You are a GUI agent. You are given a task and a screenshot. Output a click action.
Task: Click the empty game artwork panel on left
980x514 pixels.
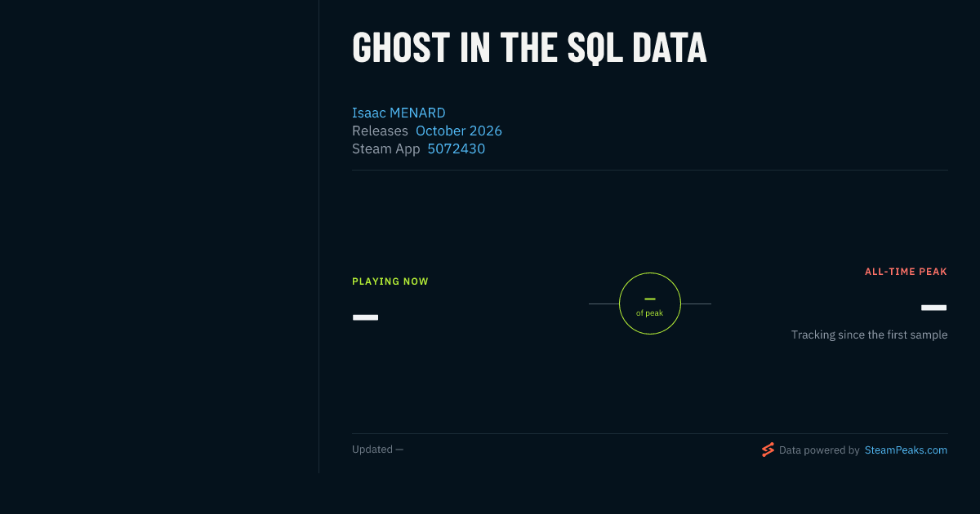159,237
